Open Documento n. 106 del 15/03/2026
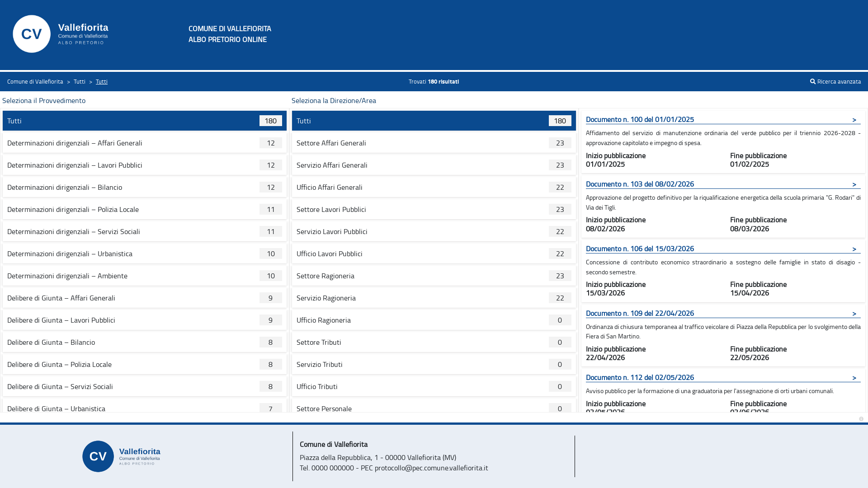 [640, 249]
